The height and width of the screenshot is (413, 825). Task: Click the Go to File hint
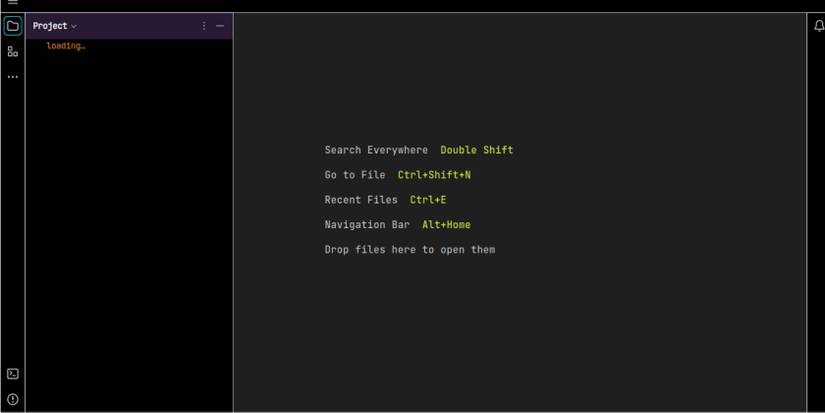click(355, 175)
